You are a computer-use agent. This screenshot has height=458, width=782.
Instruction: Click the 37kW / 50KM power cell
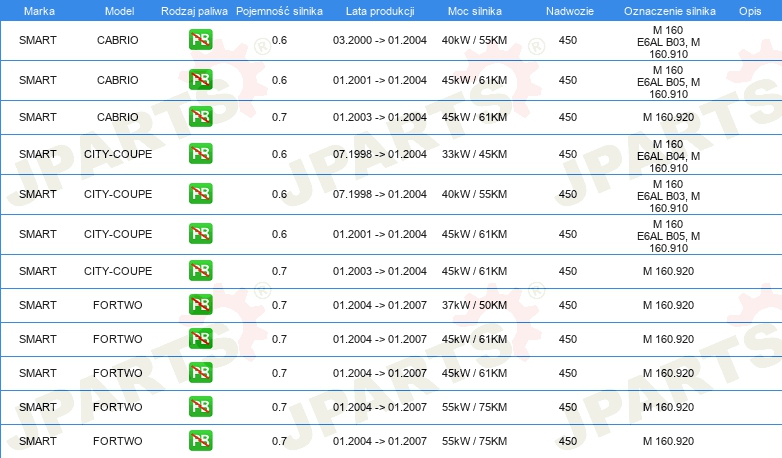click(x=474, y=305)
